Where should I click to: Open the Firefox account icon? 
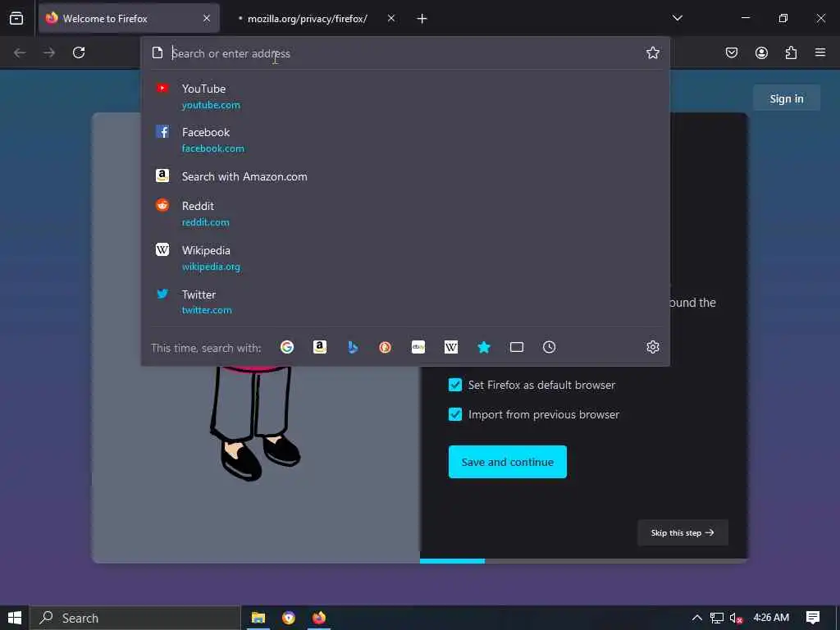pyautogui.click(x=761, y=52)
